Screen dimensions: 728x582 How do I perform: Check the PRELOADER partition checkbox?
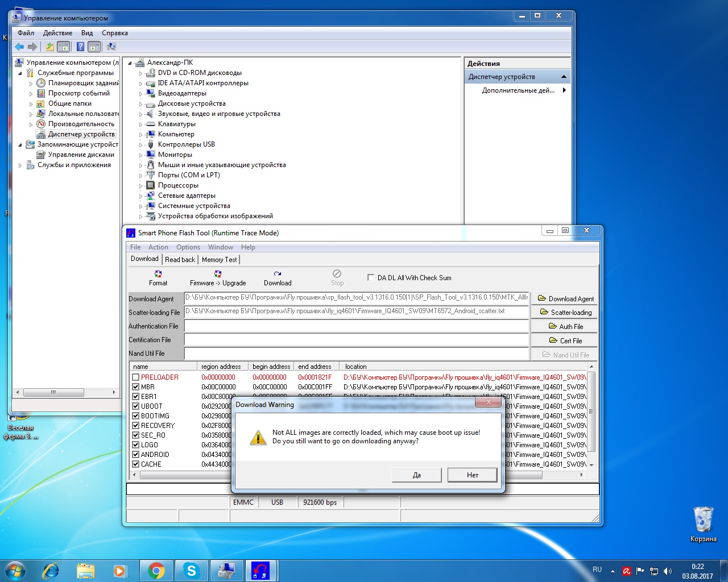pyautogui.click(x=136, y=377)
